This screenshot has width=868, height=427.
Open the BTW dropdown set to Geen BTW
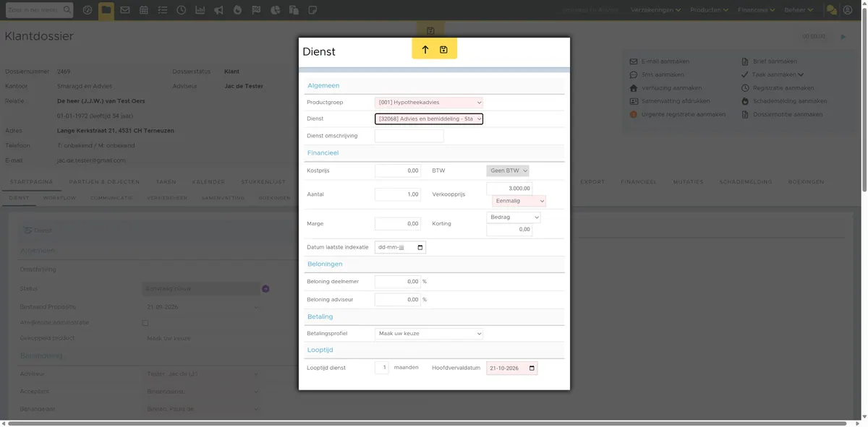click(508, 171)
